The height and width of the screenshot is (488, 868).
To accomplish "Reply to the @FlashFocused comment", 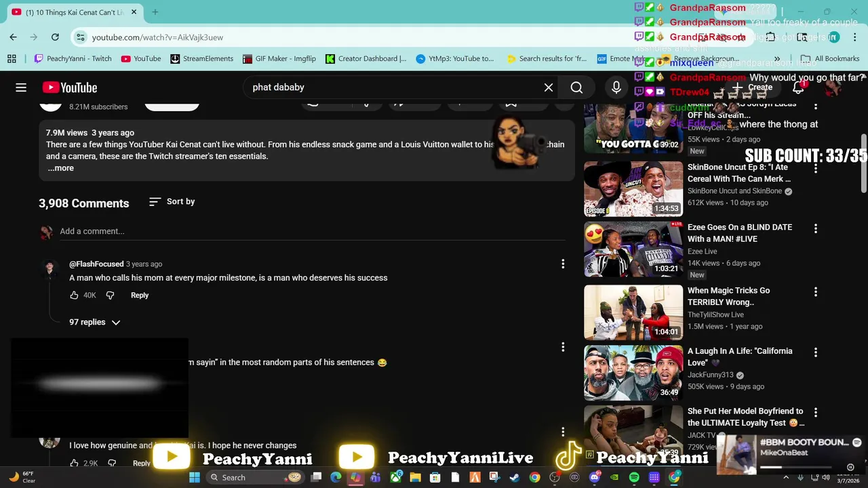I will (x=140, y=296).
